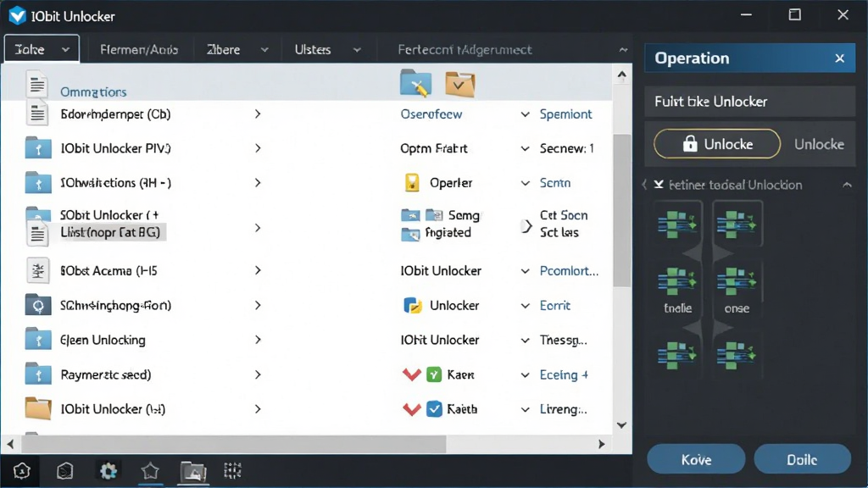
Task: Open the Zlbere dropdown arrow
Action: (x=264, y=50)
